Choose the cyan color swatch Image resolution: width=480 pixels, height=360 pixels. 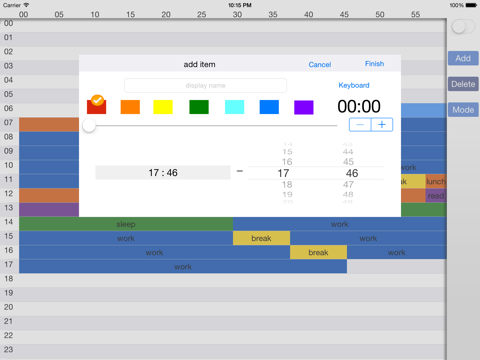[235, 107]
